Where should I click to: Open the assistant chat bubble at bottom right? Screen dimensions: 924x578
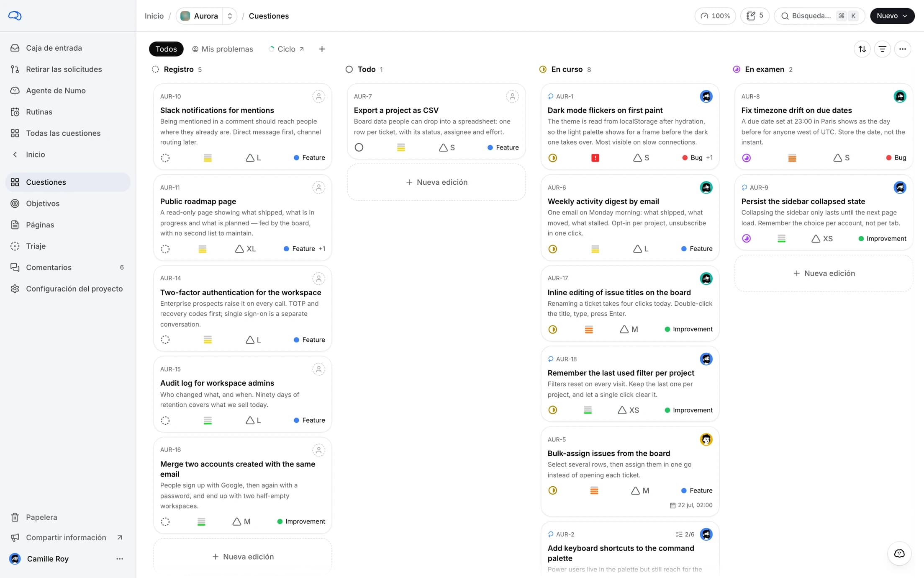(x=899, y=554)
